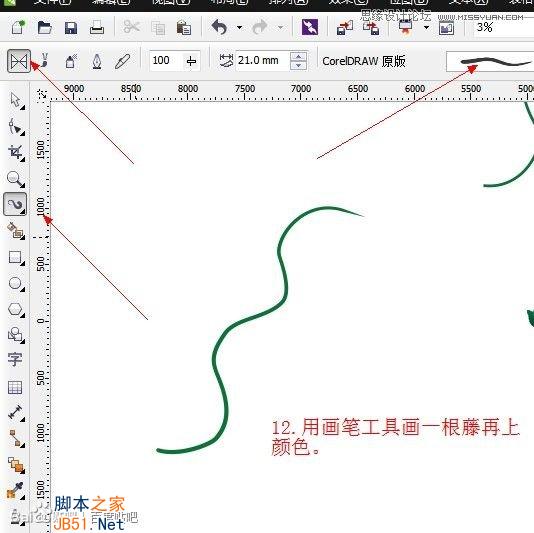Screen dimensions: 534x533
Task: Switch to Brush mode
Action: point(45,61)
